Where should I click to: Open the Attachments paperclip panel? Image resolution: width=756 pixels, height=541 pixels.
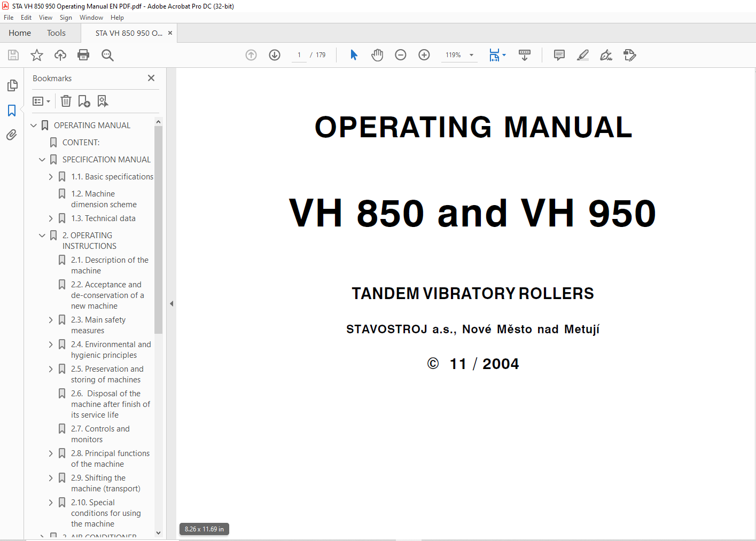pyautogui.click(x=12, y=135)
